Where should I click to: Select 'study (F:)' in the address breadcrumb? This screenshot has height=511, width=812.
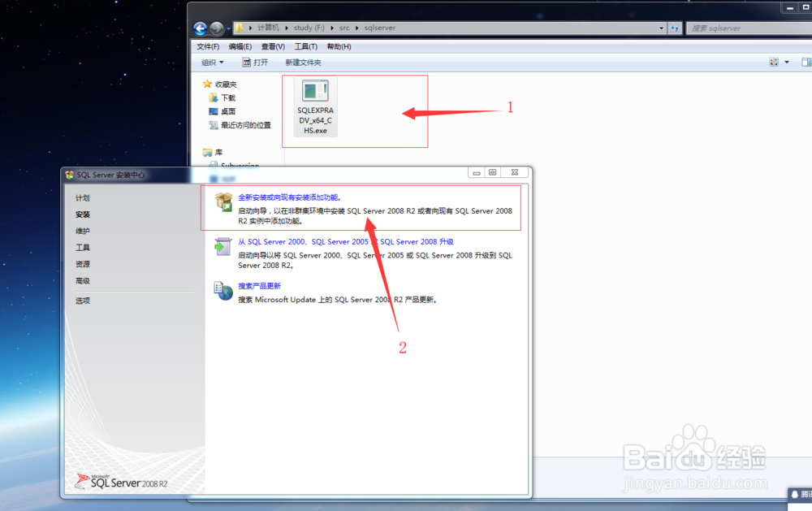pos(309,28)
